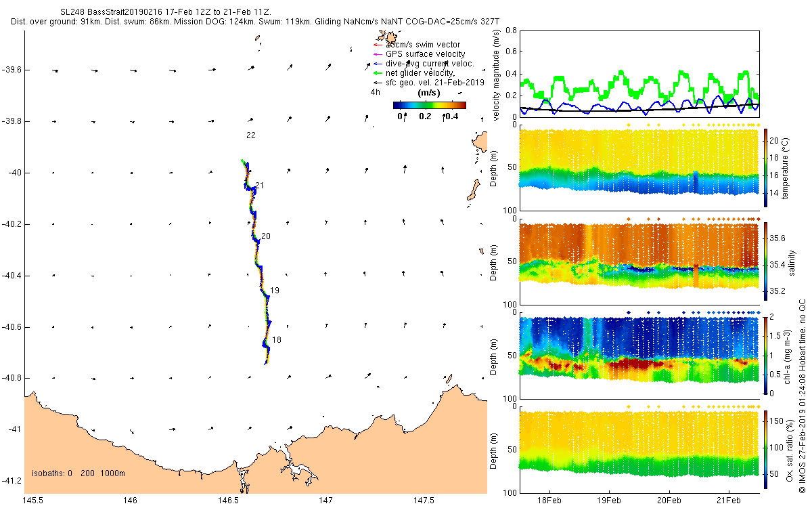The image size is (812, 508).
Task: Click the day '22' label above the glider track
Action: (251, 135)
